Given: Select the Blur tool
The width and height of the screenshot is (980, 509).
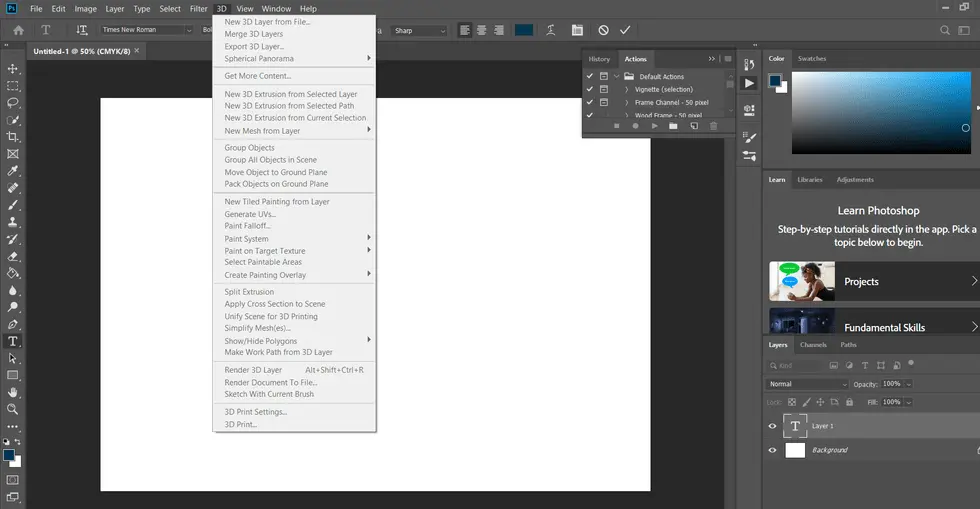Looking at the screenshot, I should (x=12, y=290).
